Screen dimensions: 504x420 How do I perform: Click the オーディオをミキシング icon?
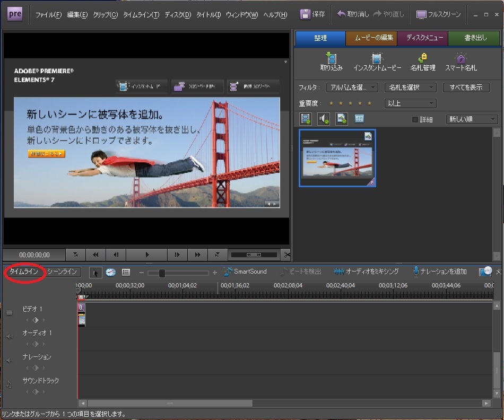[339, 272]
